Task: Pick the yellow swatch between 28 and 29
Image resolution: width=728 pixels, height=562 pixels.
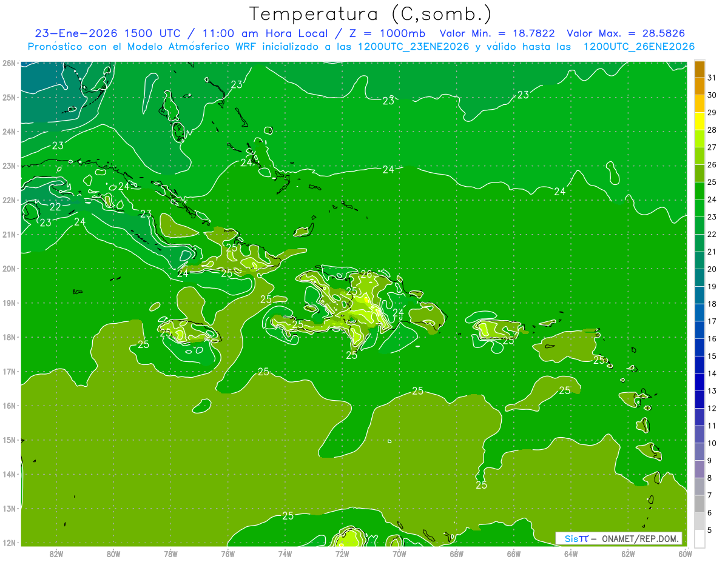Action: click(699, 121)
